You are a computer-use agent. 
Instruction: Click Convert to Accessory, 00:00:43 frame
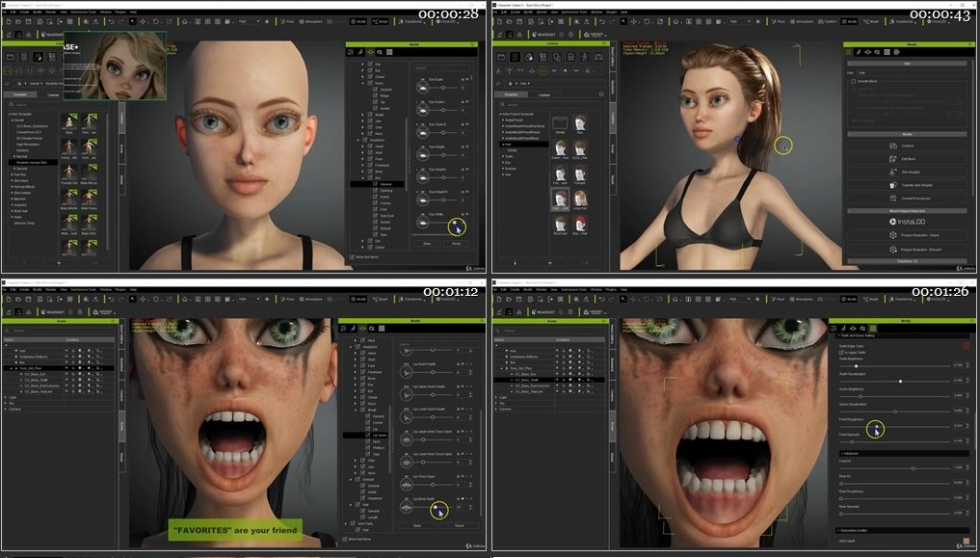pos(908,199)
